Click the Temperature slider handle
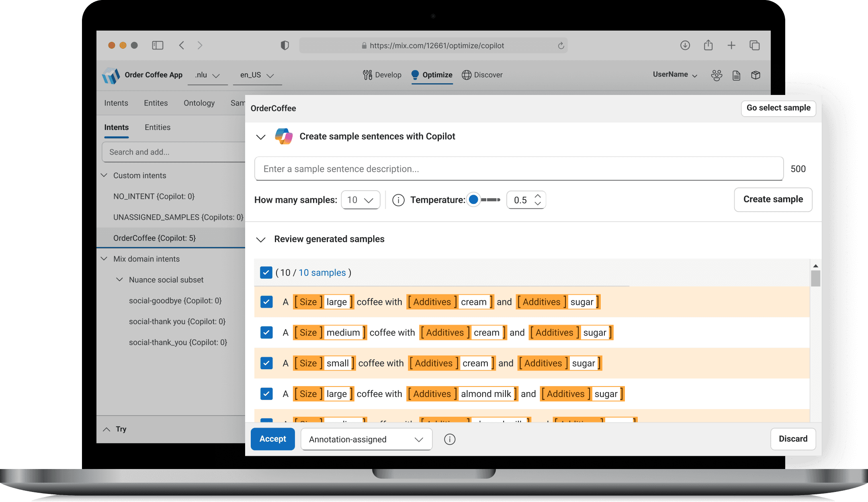The height and width of the screenshot is (502, 868). tap(474, 200)
